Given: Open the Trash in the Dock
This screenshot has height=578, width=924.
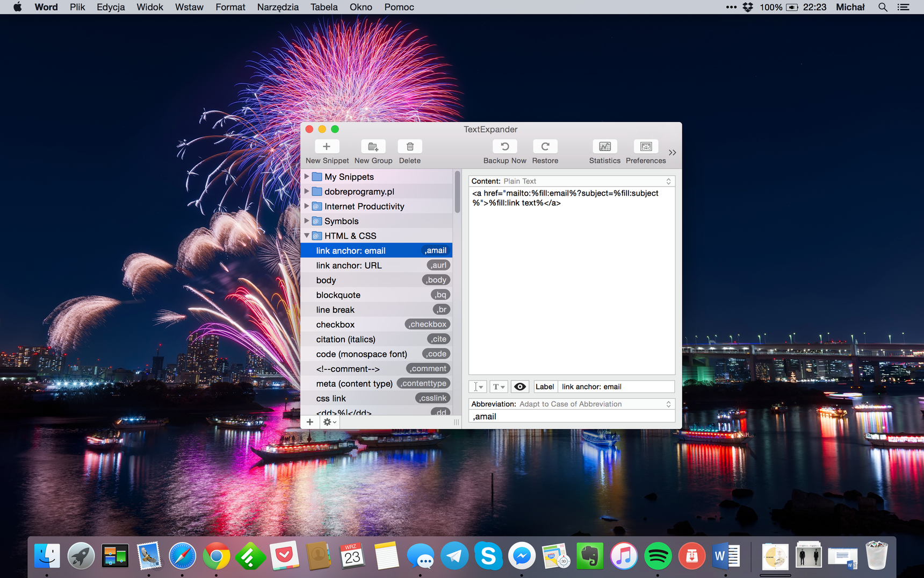Looking at the screenshot, I should pyautogui.click(x=877, y=555).
